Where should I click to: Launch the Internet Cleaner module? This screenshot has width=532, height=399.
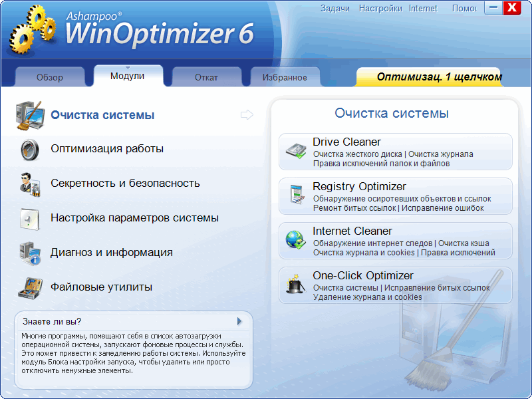[396, 241]
